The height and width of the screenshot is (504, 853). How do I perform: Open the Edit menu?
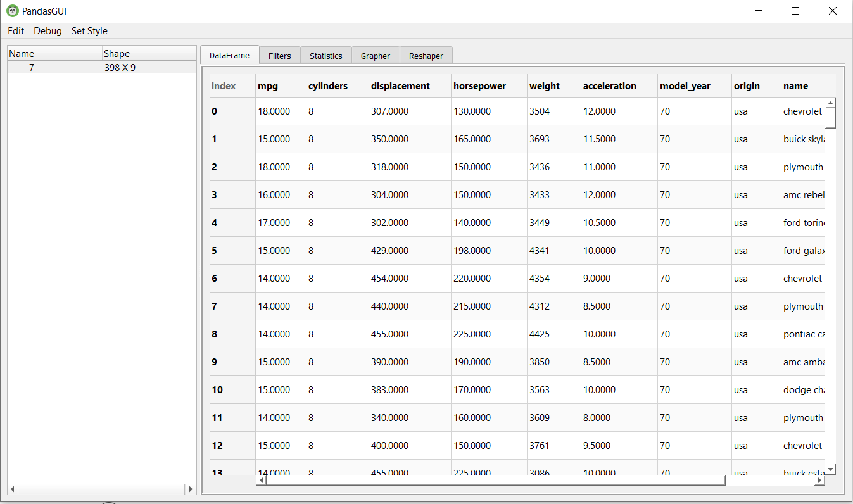point(16,31)
